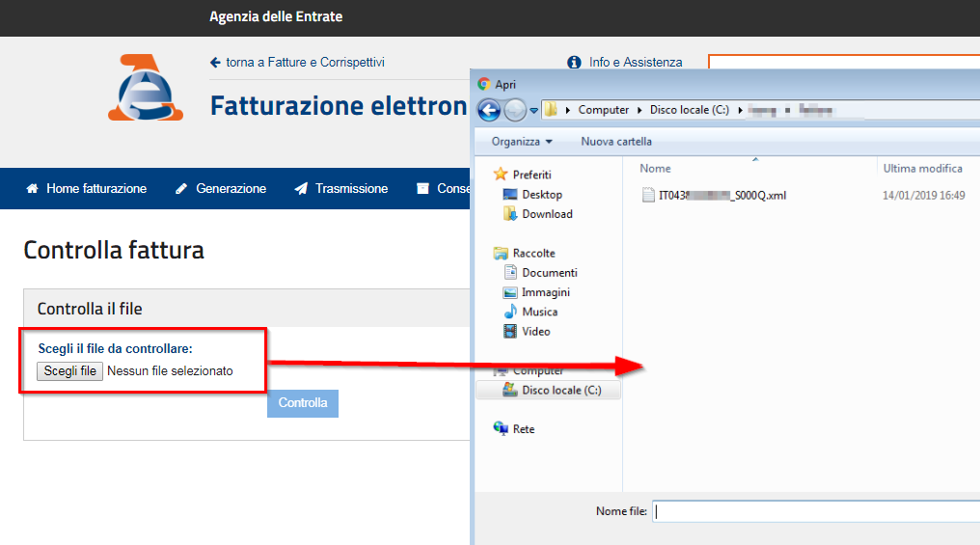
Task: Click the Raccolte library icon
Action: (x=501, y=253)
